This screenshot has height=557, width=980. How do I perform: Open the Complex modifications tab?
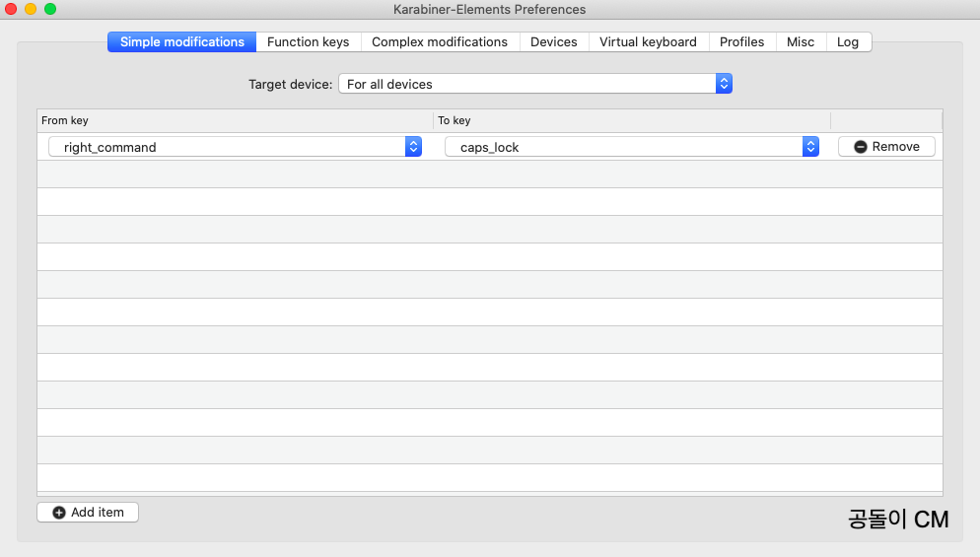(x=440, y=41)
